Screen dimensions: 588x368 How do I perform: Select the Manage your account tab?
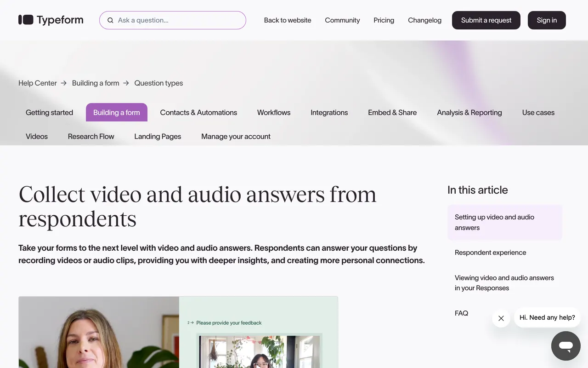click(x=236, y=136)
